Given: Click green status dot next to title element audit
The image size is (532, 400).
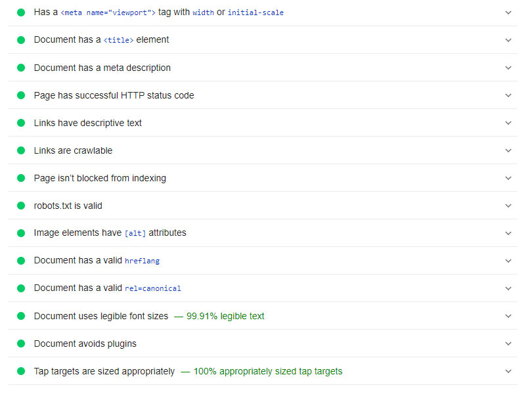Looking at the screenshot, I should [21, 40].
